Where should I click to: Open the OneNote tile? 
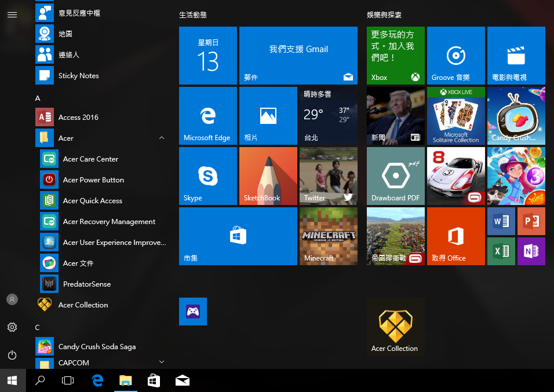point(531,251)
